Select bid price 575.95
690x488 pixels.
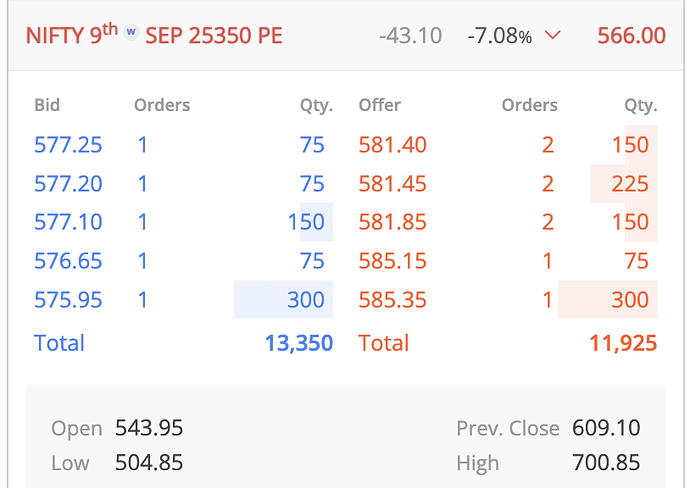coord(68,299)
